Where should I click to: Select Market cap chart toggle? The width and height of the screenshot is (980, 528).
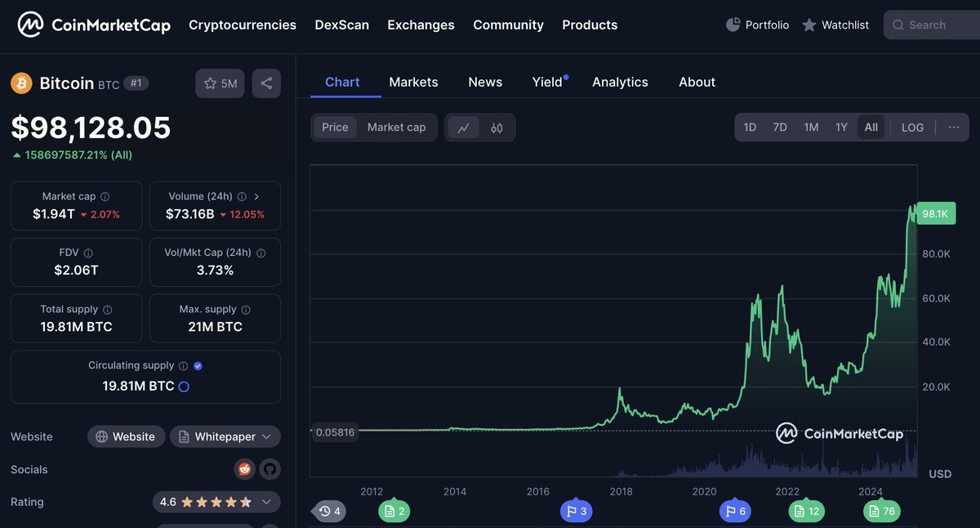tap(396, 128)
